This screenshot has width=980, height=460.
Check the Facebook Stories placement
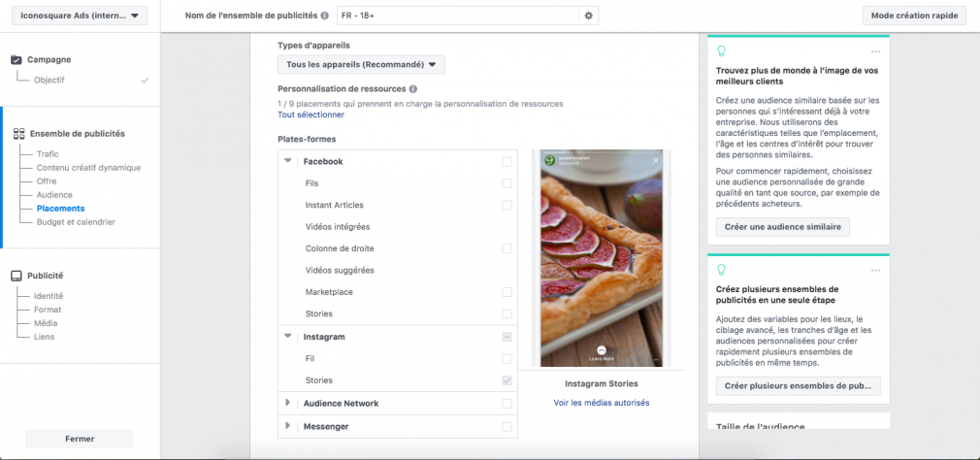pos(506,313)
